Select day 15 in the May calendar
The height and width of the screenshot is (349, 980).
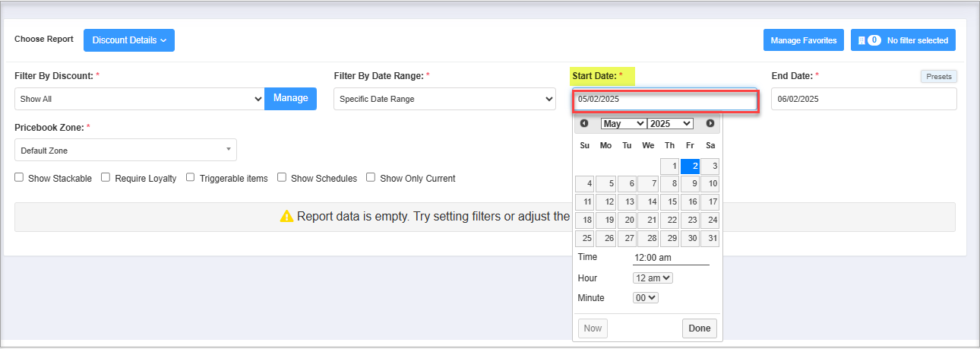tap(669, 201)
